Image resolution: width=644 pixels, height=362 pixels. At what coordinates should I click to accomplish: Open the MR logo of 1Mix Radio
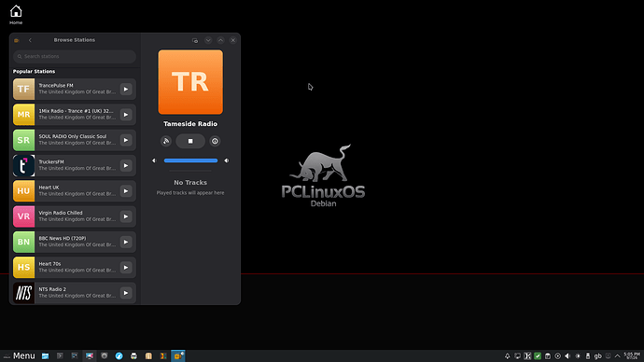coord(24,115)
